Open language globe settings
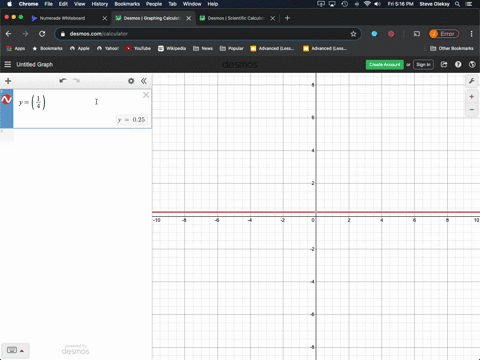480x360 pixels. click(472, 64)
